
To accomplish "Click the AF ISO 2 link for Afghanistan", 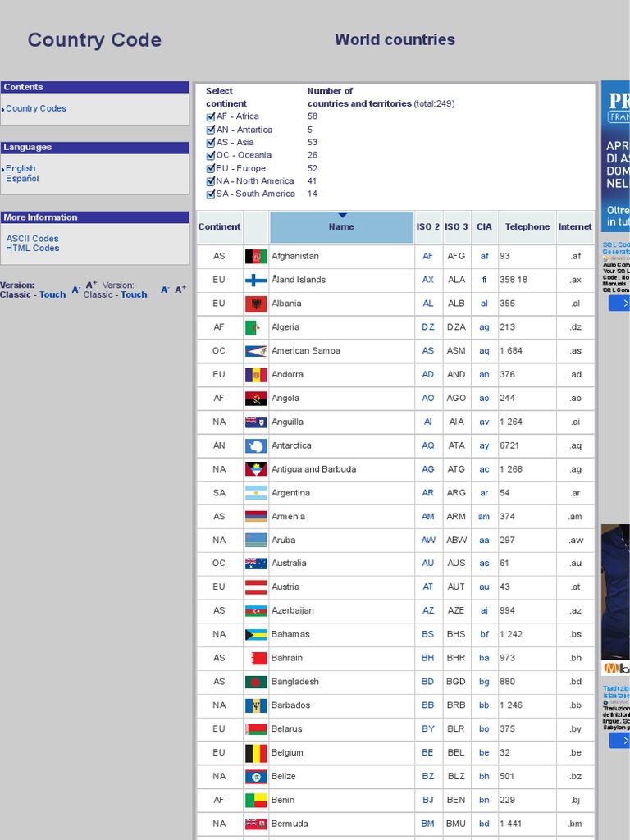I will pyautogui.click(x=428, y=257).
